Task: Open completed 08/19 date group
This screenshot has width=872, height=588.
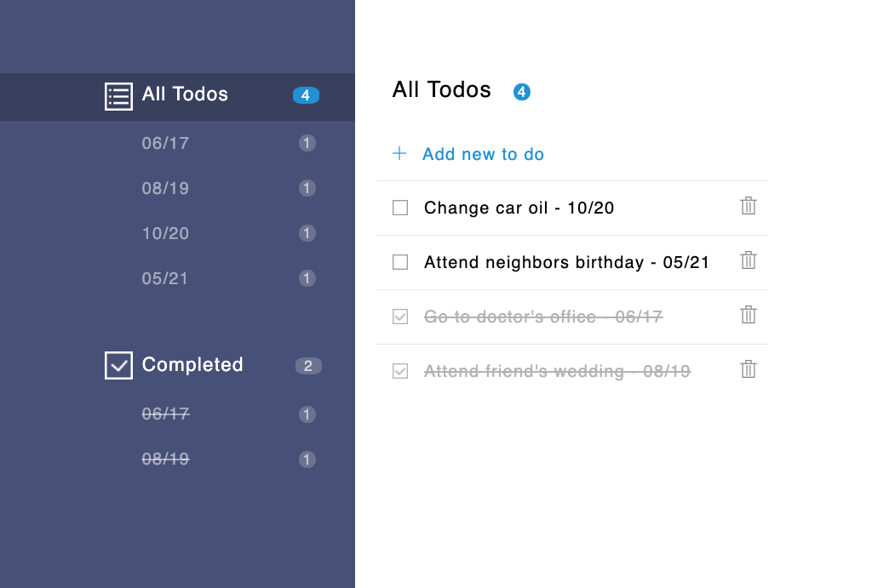Action: (165, 459)
